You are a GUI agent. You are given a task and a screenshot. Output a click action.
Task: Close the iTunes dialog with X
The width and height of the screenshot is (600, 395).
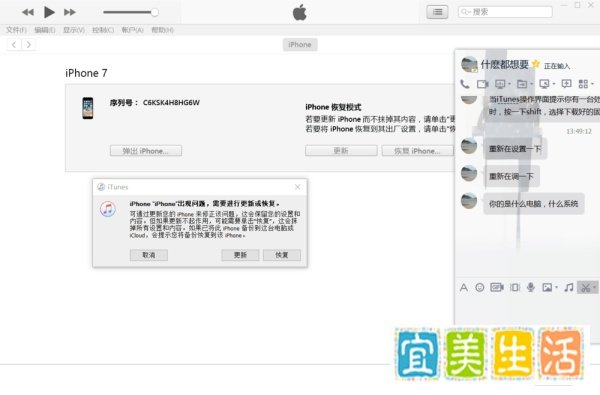[298, 187]
